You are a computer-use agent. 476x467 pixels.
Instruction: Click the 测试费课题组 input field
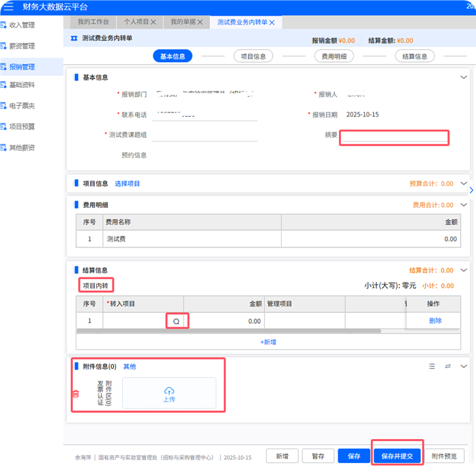pyautogui.click(x=205, y=136)
